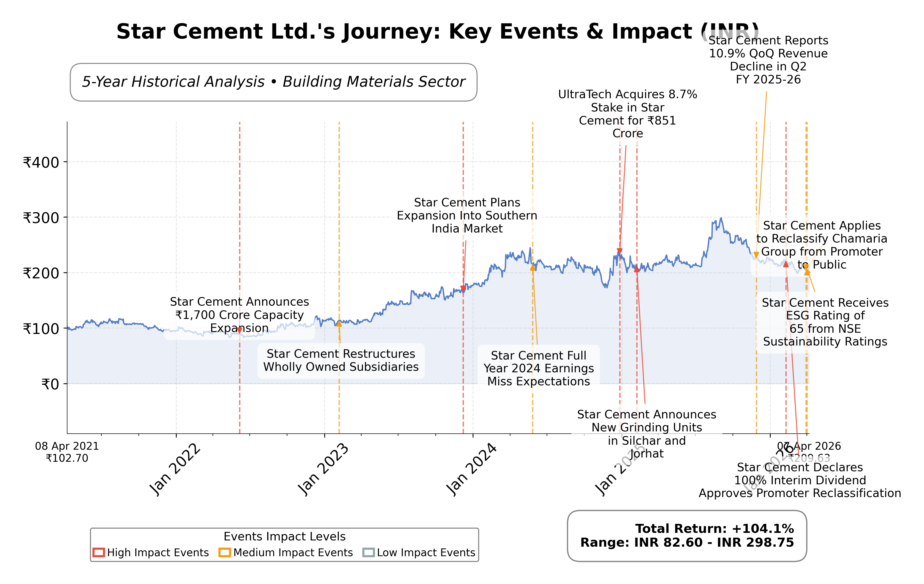Click the 'New Grinding Units in Silchar and Jorhat' annotation
This screenshot has height=584, width=924.
(x=647, y=434)
